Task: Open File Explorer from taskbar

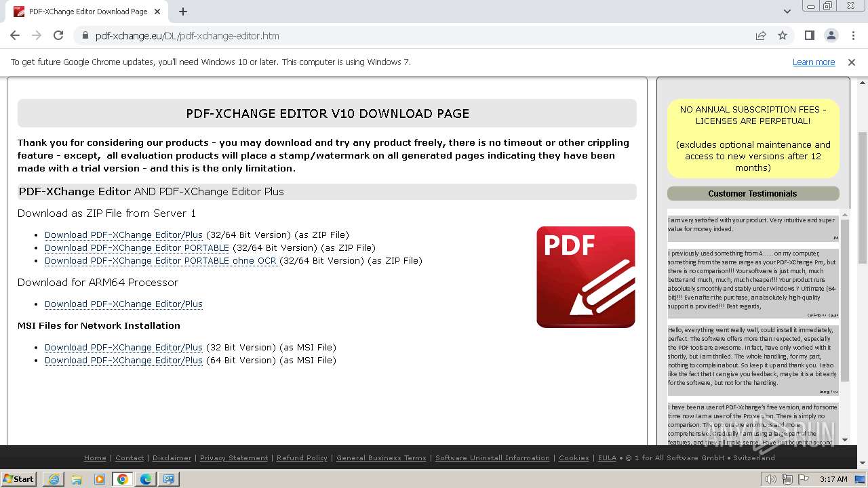Action: click(77, 479)
